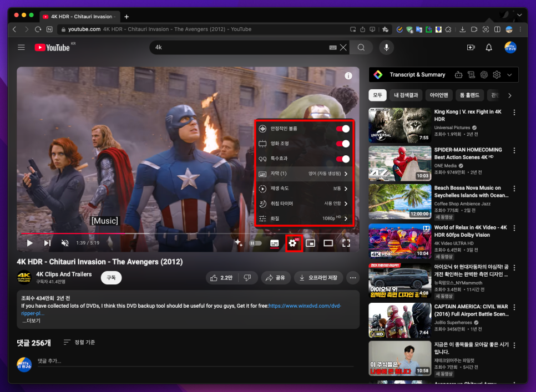The height and width of the screenshot is (392, 536).
Task: Open a new browser tab with plus
Action: (x=127, y=17)
